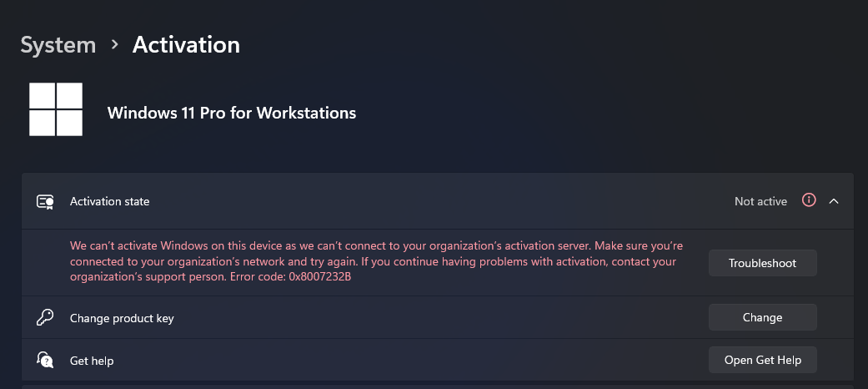Click the Activation breadcrumb title
This screenshot has height=389, width=868.
click(x=186, y=45)
